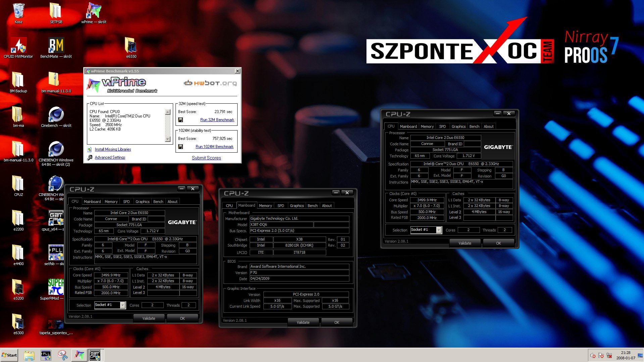Click the save icon beside Run 1024M Benchmark
Screen dimensions: 644x362
click(181, 147)
